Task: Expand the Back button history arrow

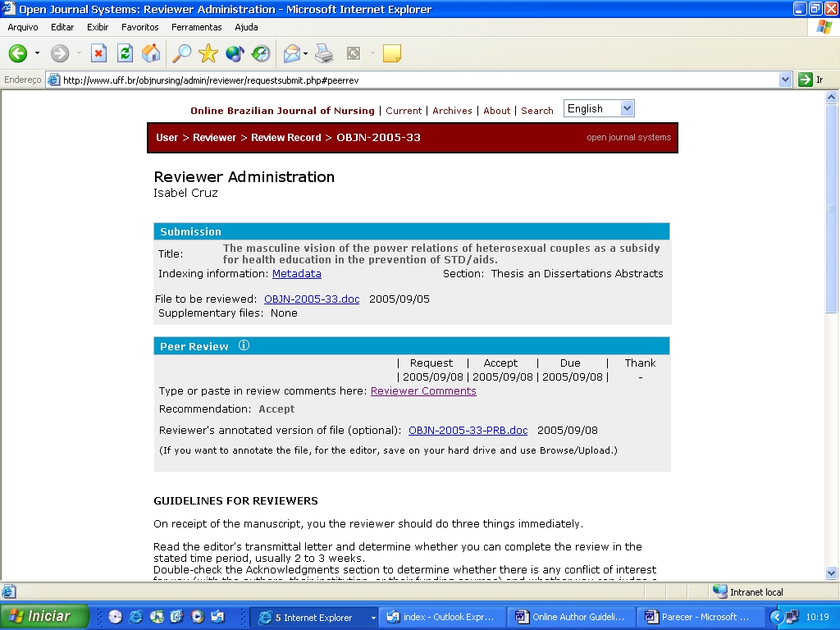Action: [x=37, y=54]
